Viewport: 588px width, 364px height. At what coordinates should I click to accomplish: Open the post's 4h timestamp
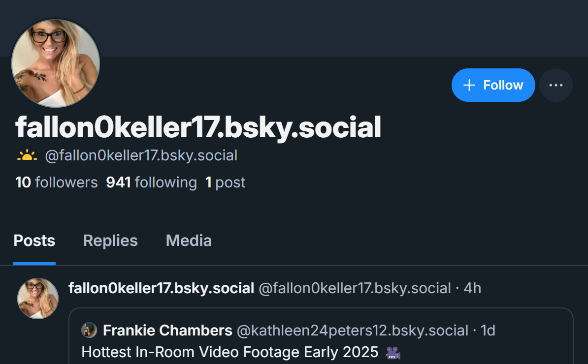point(472,288)
